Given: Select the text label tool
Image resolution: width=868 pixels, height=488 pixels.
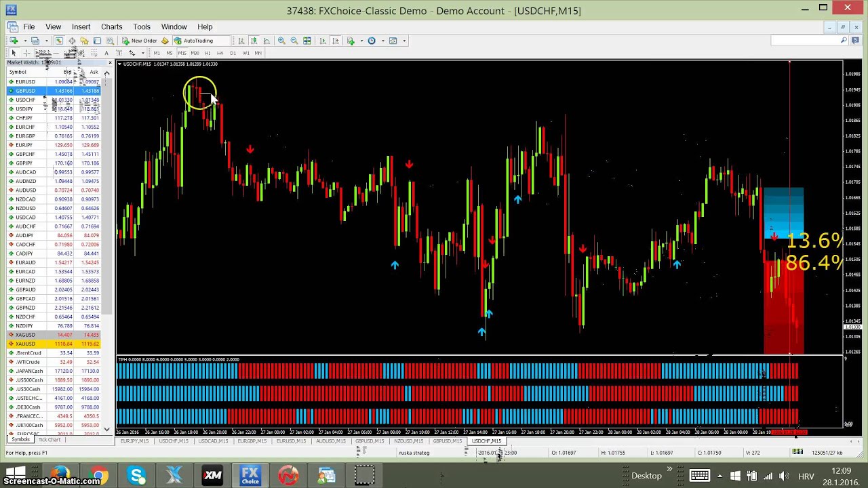Looking at the screenshot, I should click(x=119, y=53).
